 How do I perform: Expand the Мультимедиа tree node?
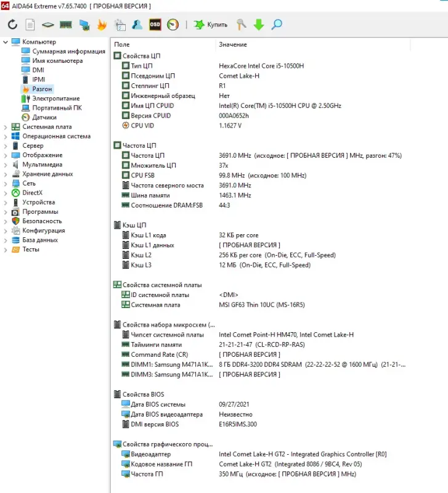[6, 165]
